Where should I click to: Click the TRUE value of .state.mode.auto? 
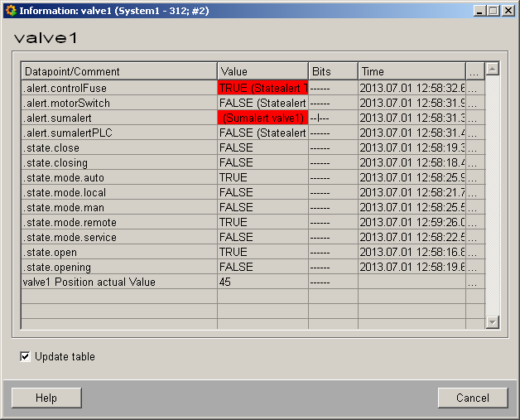point(263,178)
